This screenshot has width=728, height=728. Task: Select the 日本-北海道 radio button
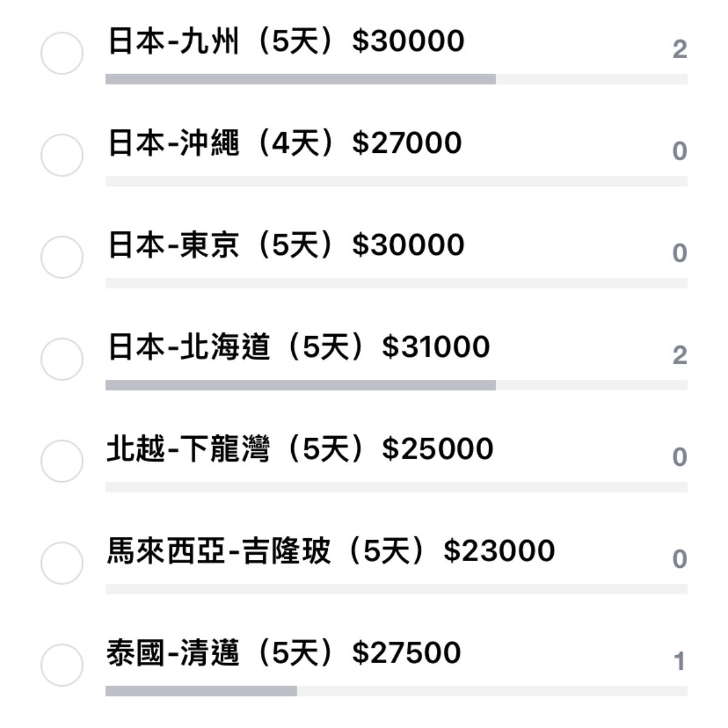point(62,359)
